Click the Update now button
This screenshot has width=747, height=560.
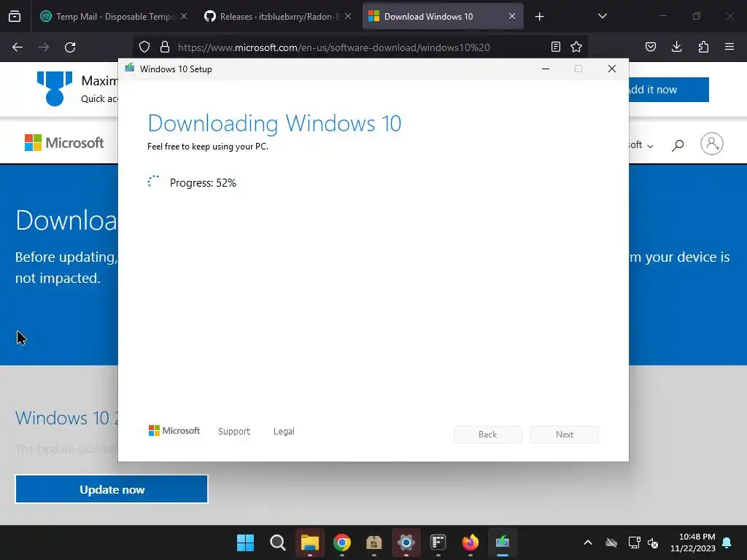[x=112, y=489]
